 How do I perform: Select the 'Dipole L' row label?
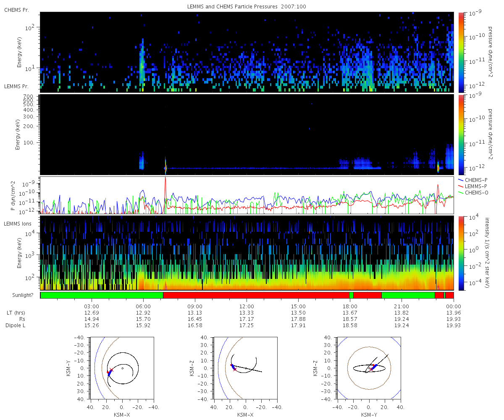15,325
